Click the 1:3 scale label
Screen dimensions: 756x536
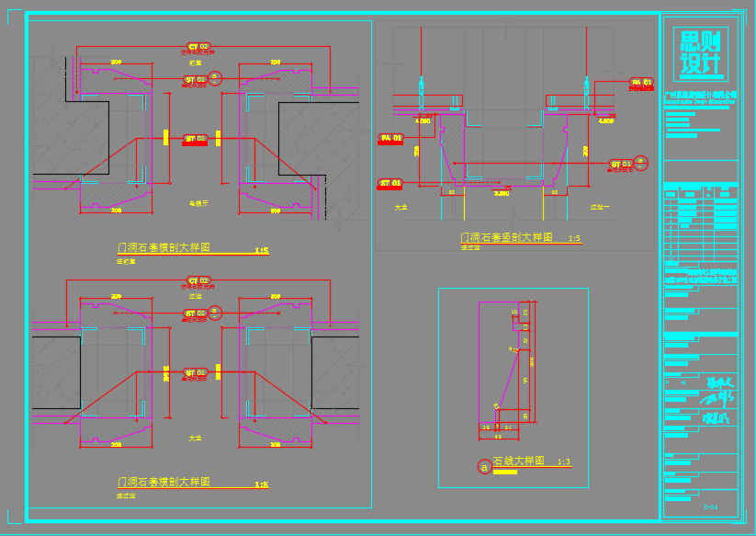564,462
